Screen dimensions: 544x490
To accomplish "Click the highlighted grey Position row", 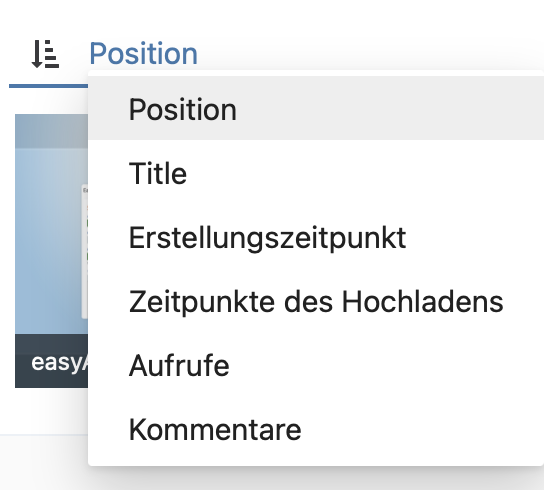I will (316, 109).
